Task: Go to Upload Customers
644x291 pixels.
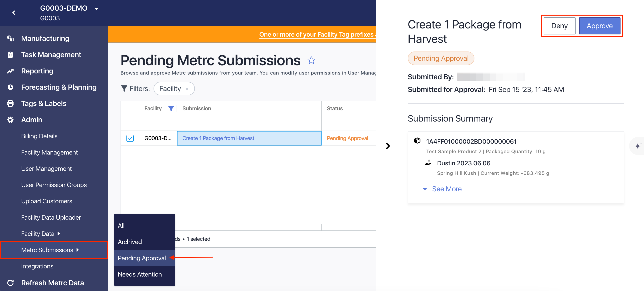Action: tap(47, 201)
